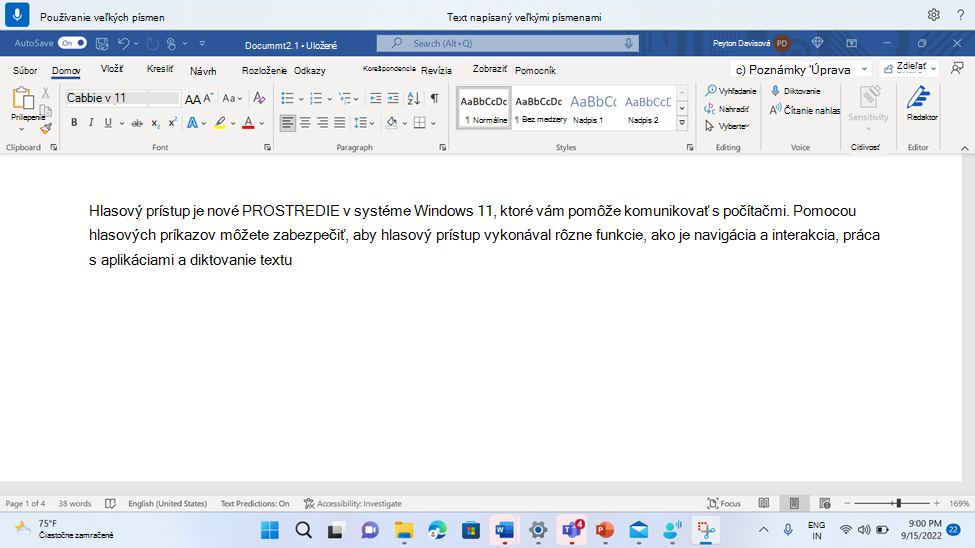Open borders dropdown arrow
This screenshot has width=975, height=548.
tap(433, 123)
